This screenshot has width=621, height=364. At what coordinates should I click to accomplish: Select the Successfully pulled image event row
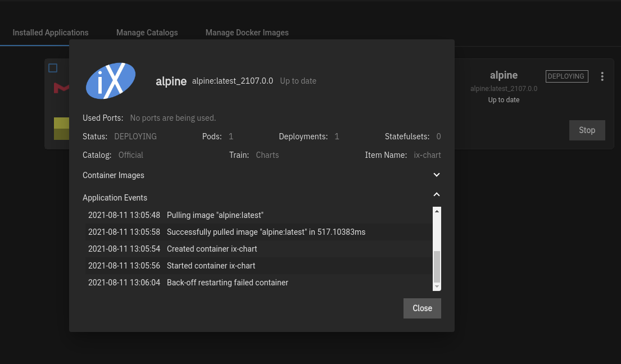pos(266,232)
